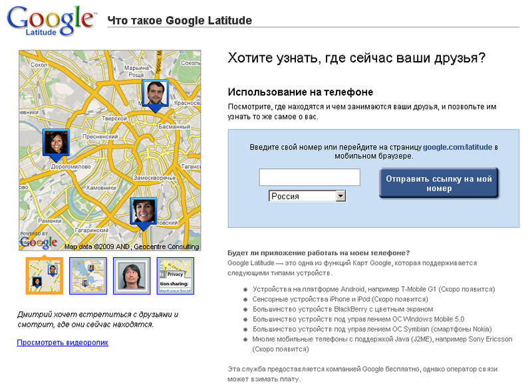Follow the google.com/latitude link
The height and width of the screenshot is (392, 532).
[458, 147]
